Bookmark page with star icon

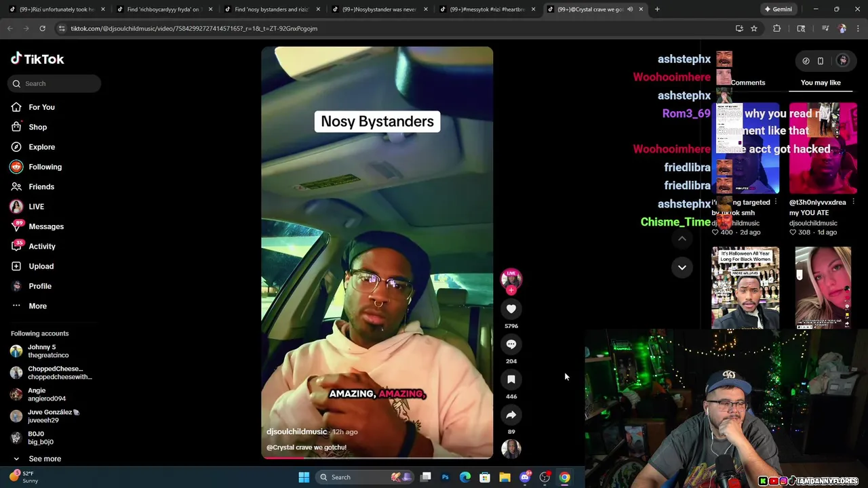point(754,28)
